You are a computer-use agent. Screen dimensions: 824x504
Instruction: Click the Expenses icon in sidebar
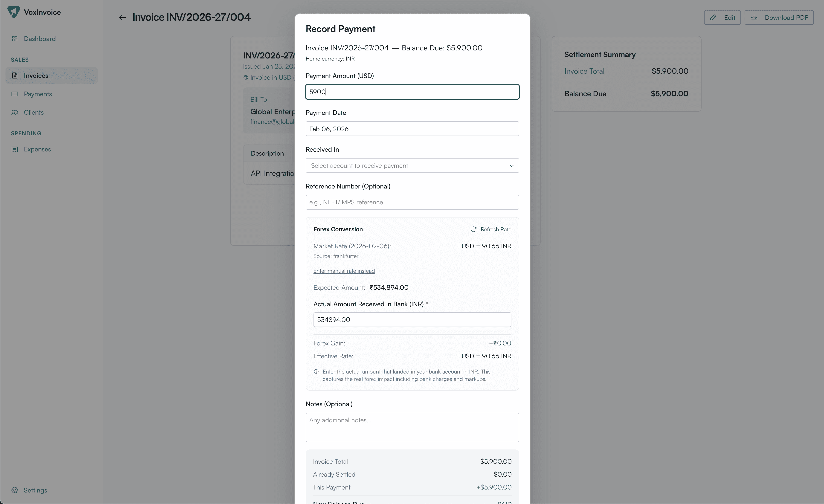(x=15, y=149)
